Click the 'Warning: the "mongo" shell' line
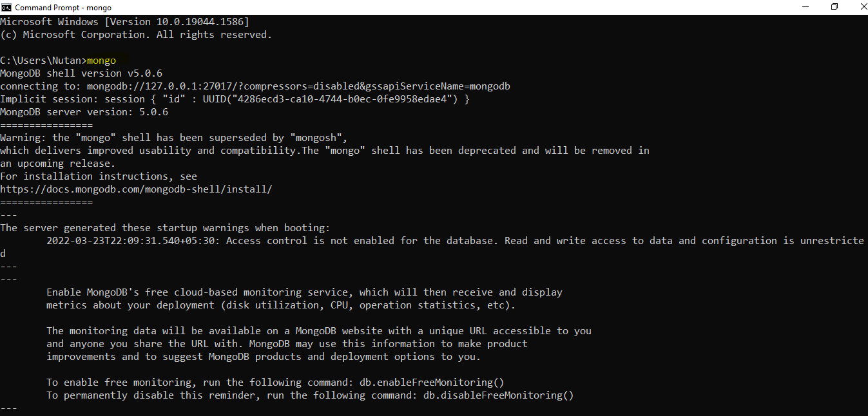The image size is (868, 416). (174, 138)
